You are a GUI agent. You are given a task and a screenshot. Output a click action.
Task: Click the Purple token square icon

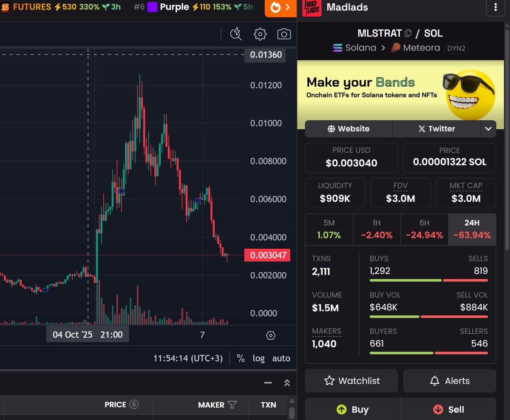pos(152,7)
